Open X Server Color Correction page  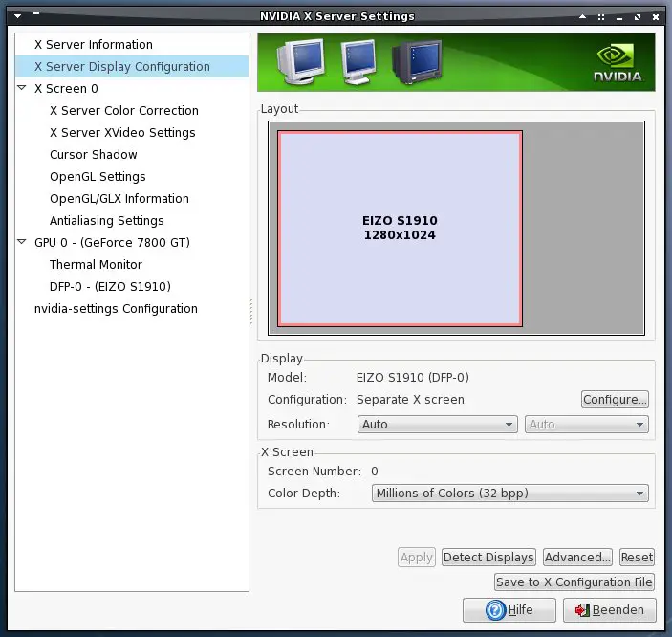[x=124, y=111]
